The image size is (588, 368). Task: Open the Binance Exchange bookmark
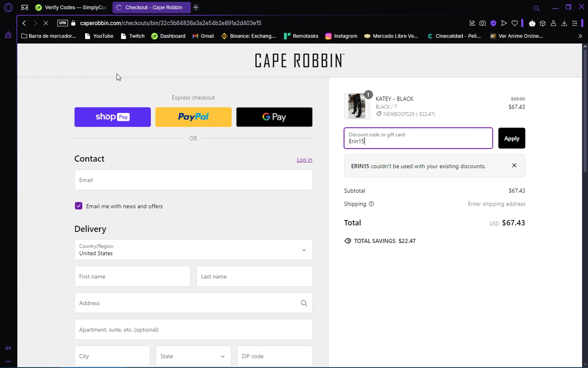[249, 36]
